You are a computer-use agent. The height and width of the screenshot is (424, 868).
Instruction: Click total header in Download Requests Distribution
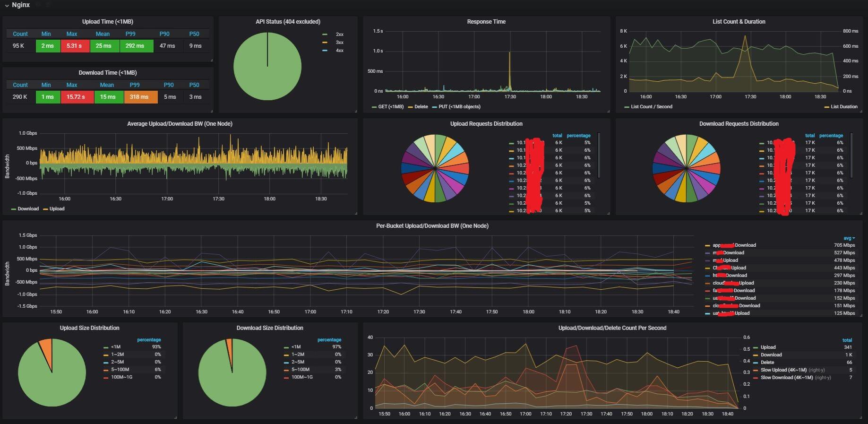809,136
